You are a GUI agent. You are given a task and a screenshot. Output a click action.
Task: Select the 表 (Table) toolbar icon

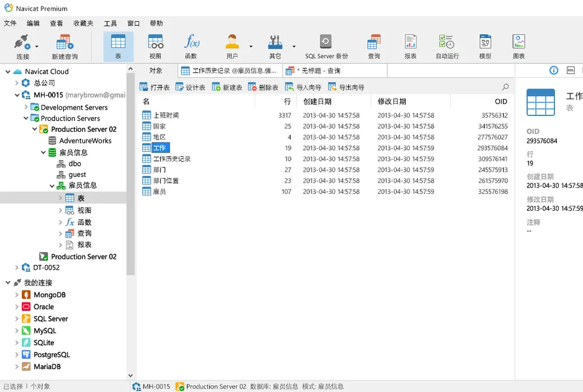118,47
